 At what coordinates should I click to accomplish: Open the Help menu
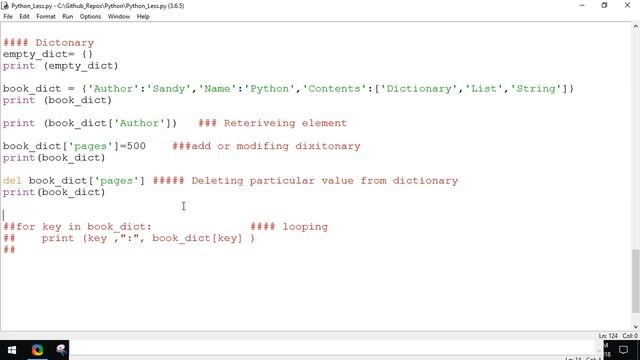coord(143,17)
